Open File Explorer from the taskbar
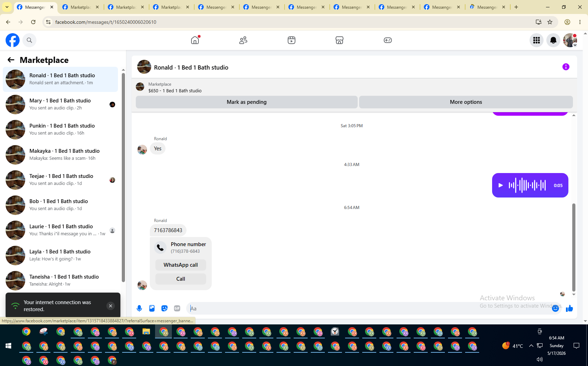This screenshot has height=366, width=588. (x=146, y=332)
